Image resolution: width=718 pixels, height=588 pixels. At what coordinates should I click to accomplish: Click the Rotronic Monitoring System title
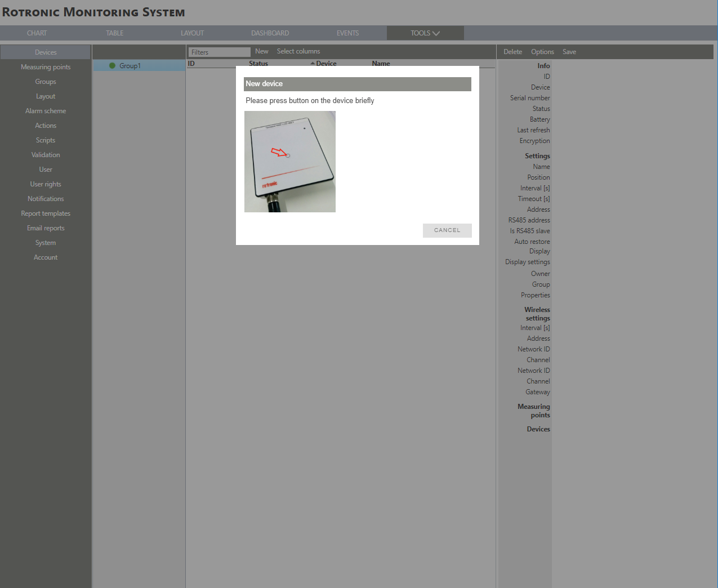[93, 12]
